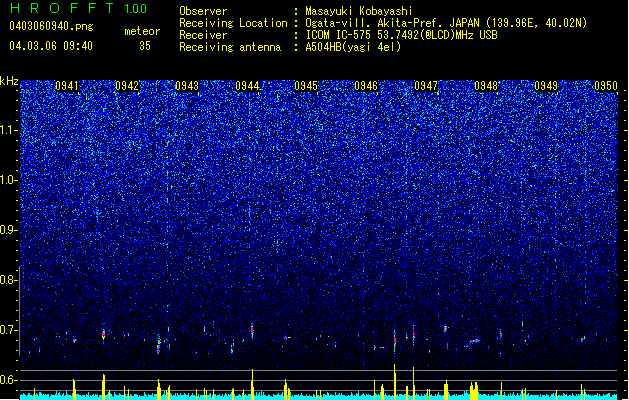Click the 'meteor' label
The image size is (629, 400).
(x=142, y=31)
